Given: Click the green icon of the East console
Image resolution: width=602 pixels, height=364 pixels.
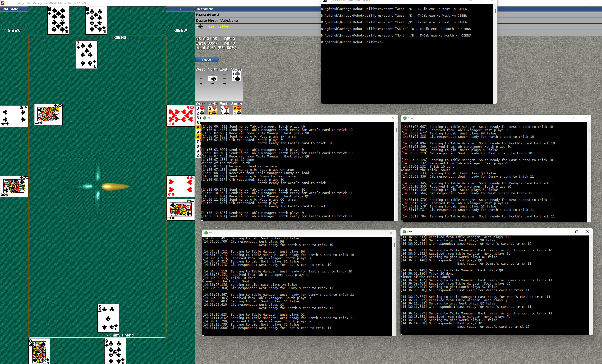Looking at the screenshot, I should tap(404, 232).
